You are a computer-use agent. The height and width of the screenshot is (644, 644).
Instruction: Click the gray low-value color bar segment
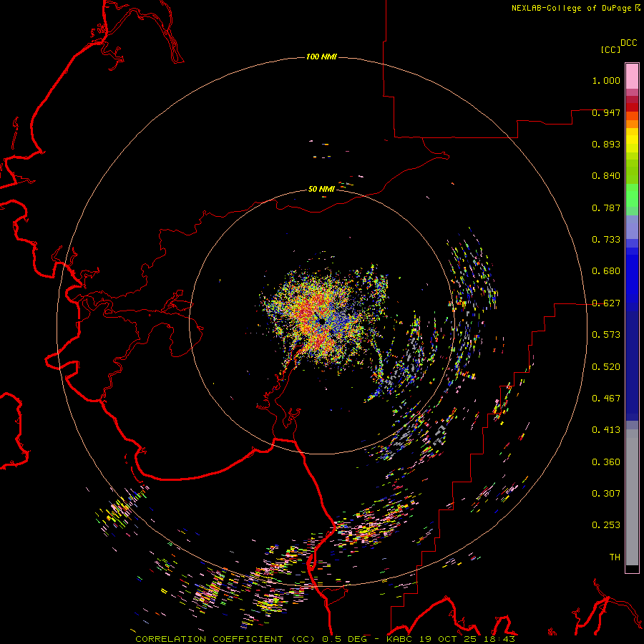point(632,497)
